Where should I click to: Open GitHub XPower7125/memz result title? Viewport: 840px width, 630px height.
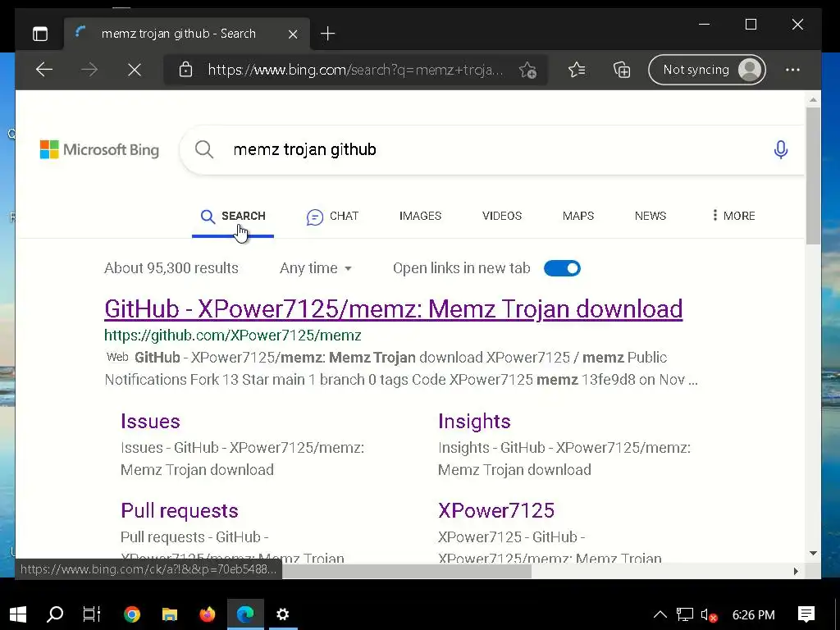(393, 309)
